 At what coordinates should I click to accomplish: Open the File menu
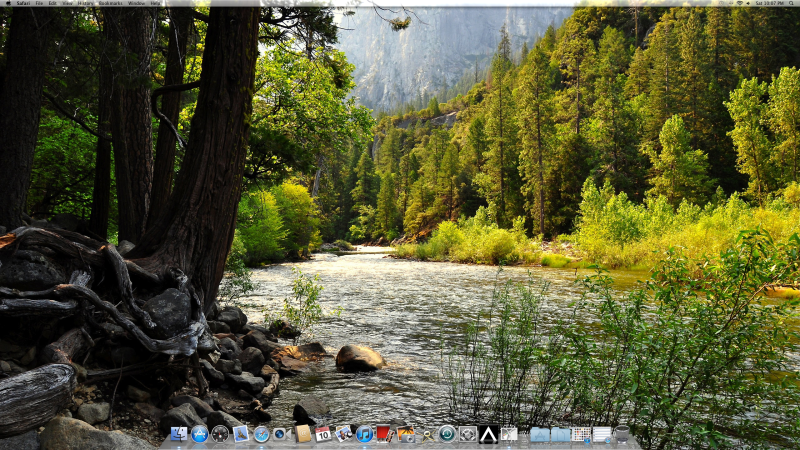(39, 3)
